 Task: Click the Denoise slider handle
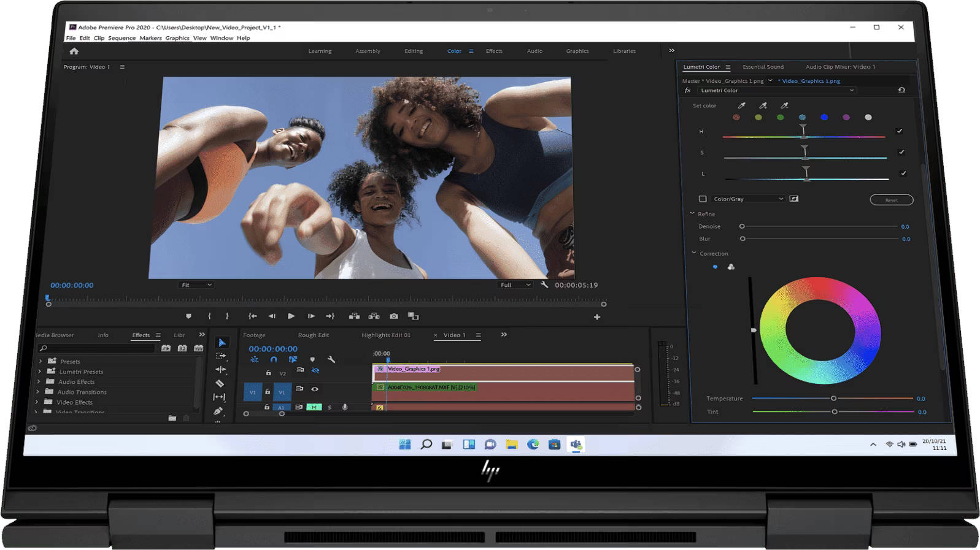[x=742, y=226]
